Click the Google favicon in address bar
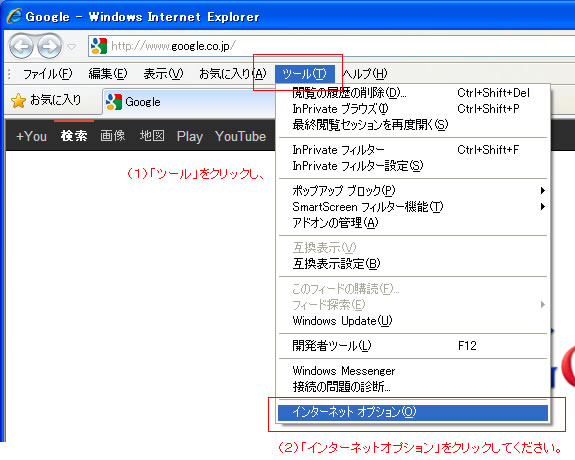575x460 pixels. 99,46
